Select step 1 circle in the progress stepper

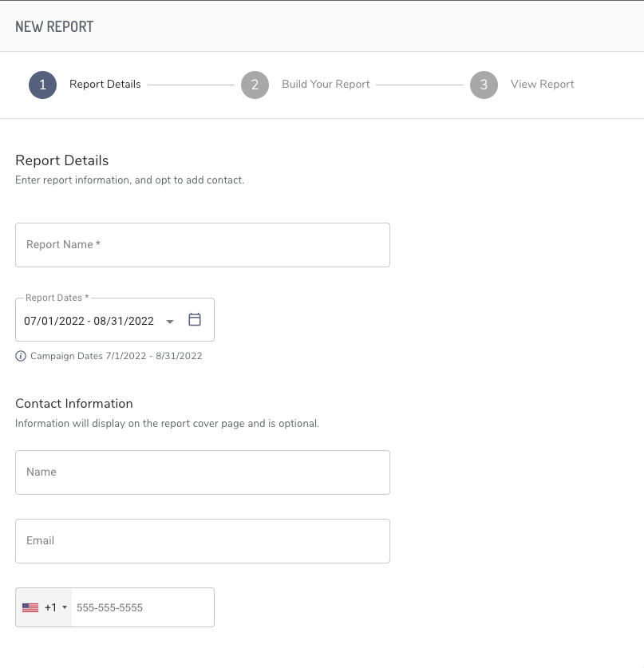[42, 85]
